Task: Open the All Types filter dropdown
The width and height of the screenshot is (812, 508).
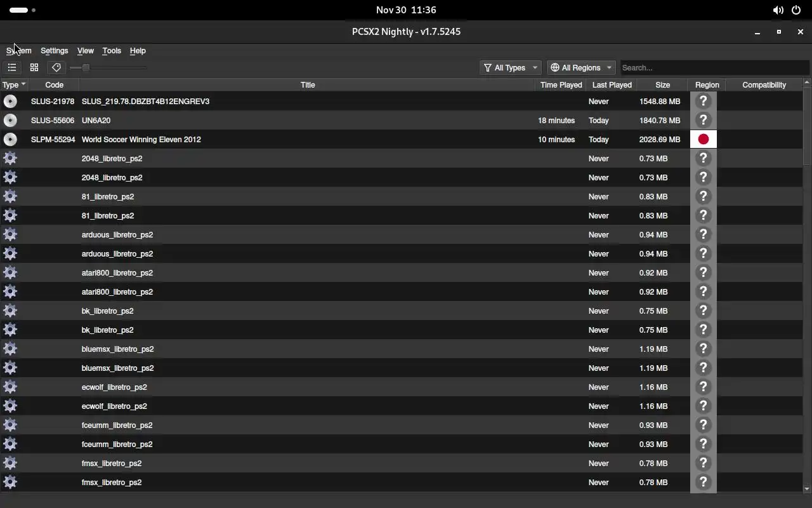Action: (x=510, y=67)
